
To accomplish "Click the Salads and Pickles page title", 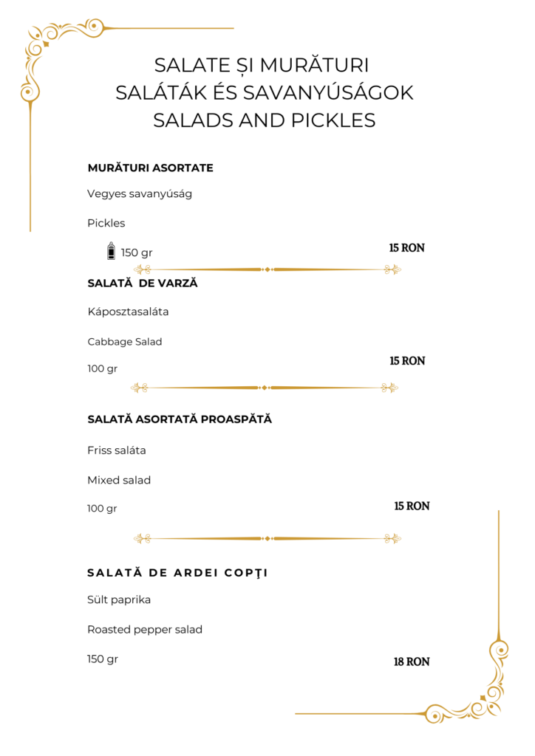I will (x=265, y=120).
